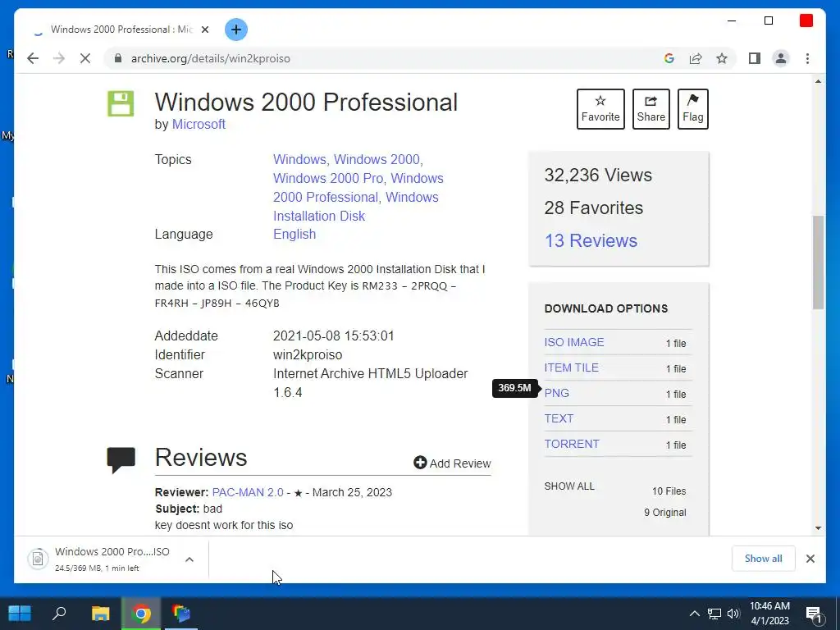Open the notification center icon
Image resolution: width=840 pixels, height=630 pixels.
click(x=814, y=615)
